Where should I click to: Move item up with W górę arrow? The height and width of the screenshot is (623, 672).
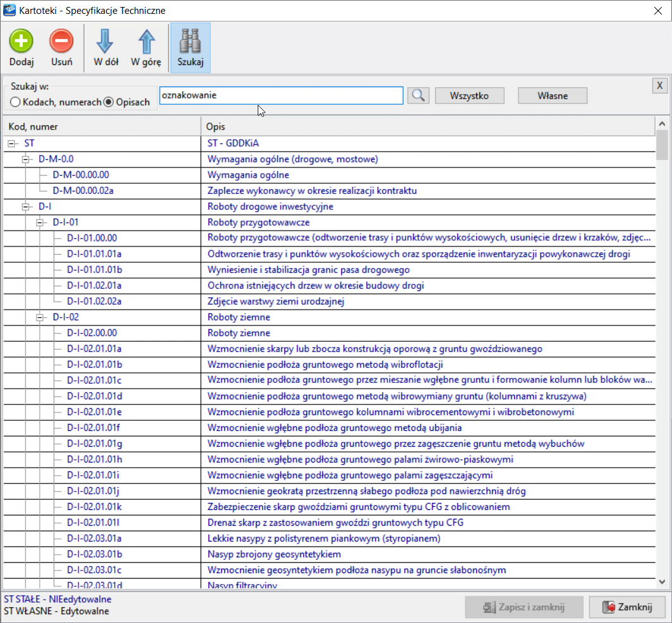[146, 41]
